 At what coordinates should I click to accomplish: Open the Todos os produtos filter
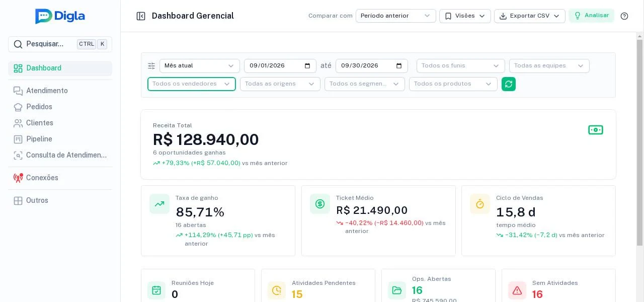pyautogui.click(x=453, y=84)
